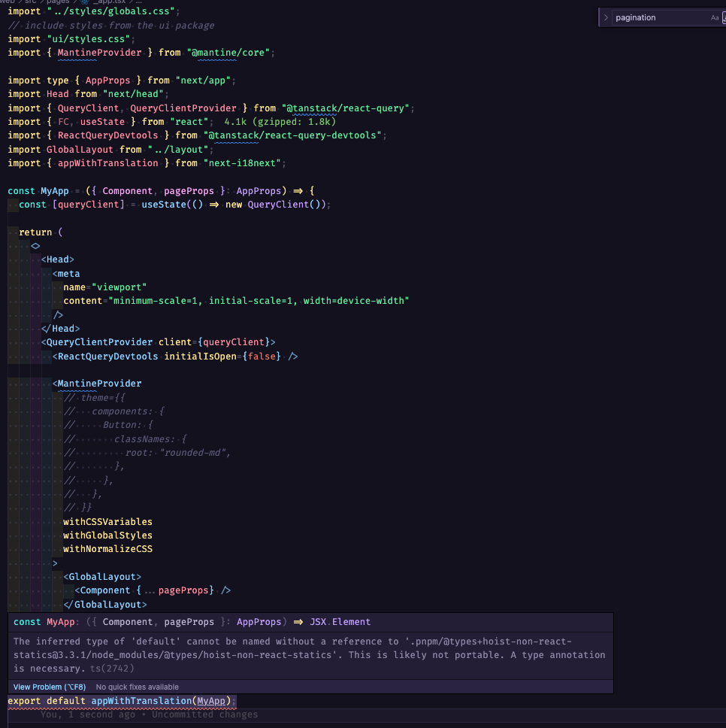Click JSX.Element in the hover signature

point(340,622)
